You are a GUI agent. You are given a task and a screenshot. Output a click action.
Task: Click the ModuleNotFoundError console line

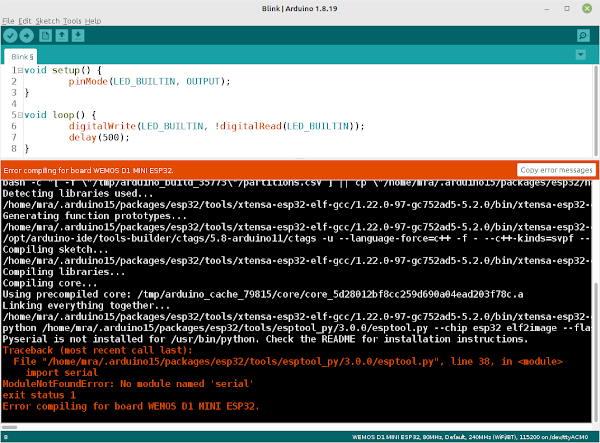128,384
